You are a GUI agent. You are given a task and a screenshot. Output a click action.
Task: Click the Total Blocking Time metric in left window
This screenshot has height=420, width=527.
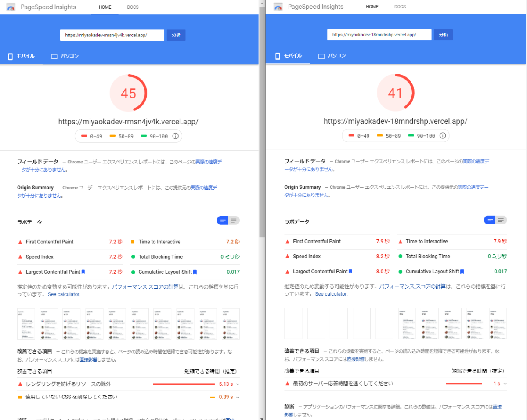[185, 257]
